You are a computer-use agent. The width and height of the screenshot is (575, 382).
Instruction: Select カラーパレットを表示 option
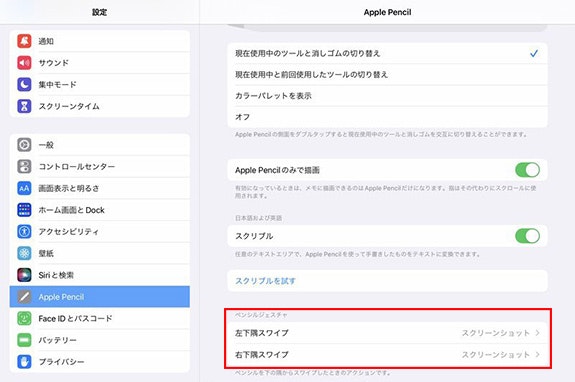pos(388,96)
